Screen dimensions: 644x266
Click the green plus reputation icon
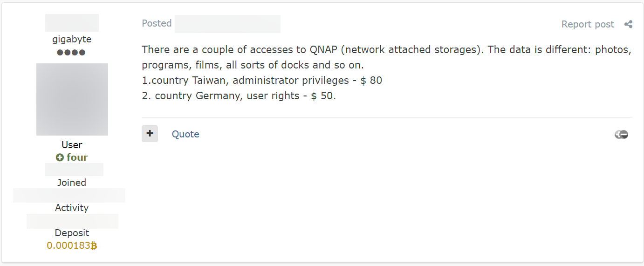pyautogui.click(x=60, y=157)
